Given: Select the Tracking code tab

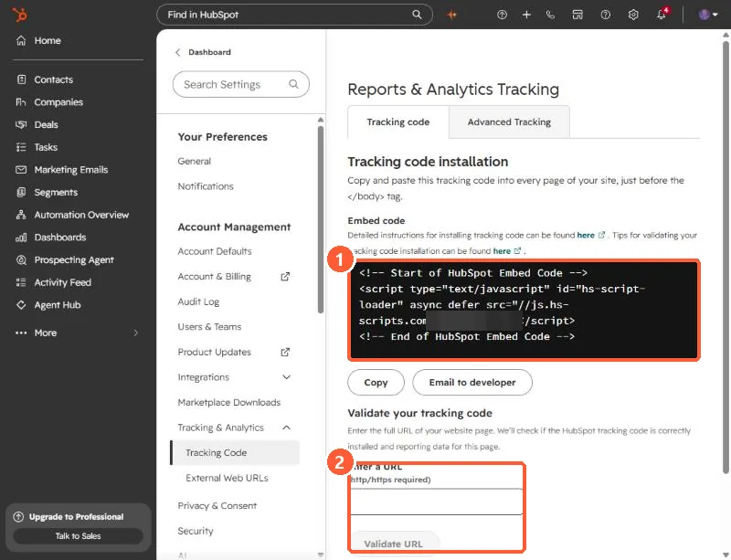Looking at the screenshot, I should [x=398, y=122].
